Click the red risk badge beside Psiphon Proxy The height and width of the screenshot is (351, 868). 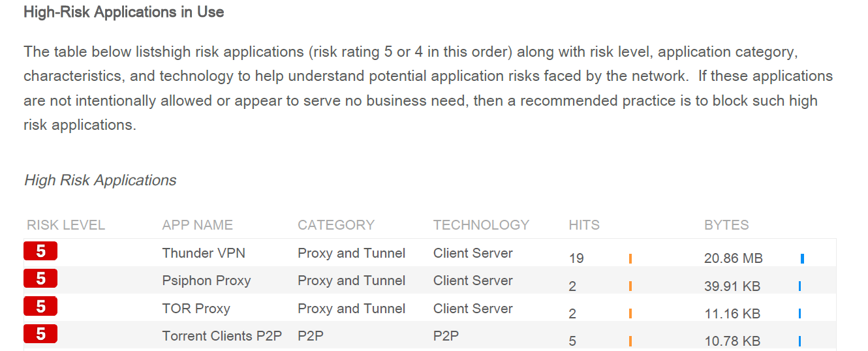pos(40,279)
